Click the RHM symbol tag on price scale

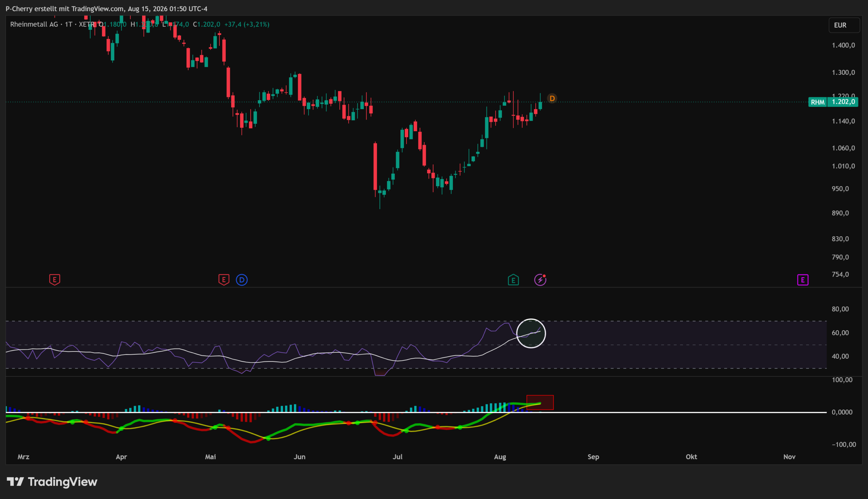point(817,102)
